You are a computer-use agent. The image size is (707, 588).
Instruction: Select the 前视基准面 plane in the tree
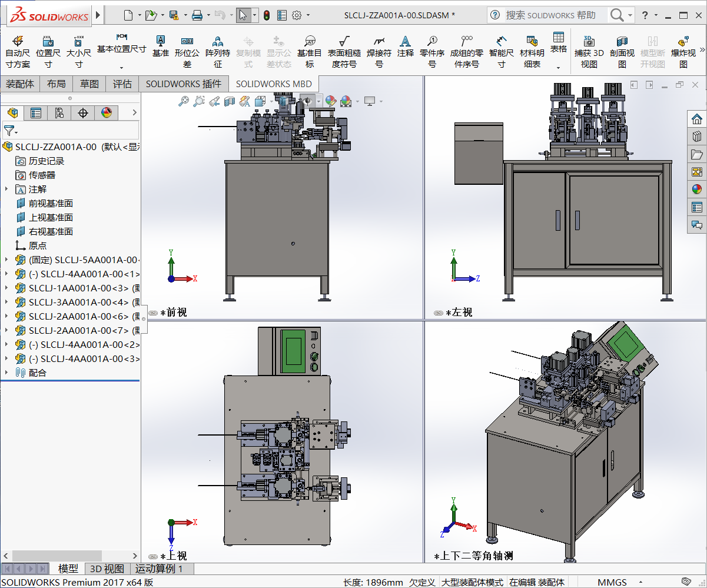tap(51, 203)
